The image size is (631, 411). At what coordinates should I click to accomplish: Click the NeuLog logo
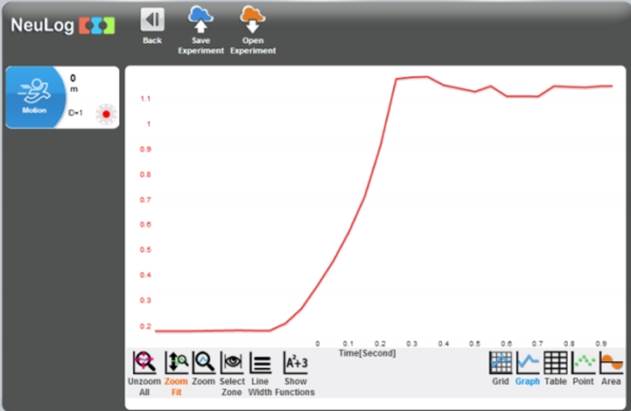(x=58, y=25)
